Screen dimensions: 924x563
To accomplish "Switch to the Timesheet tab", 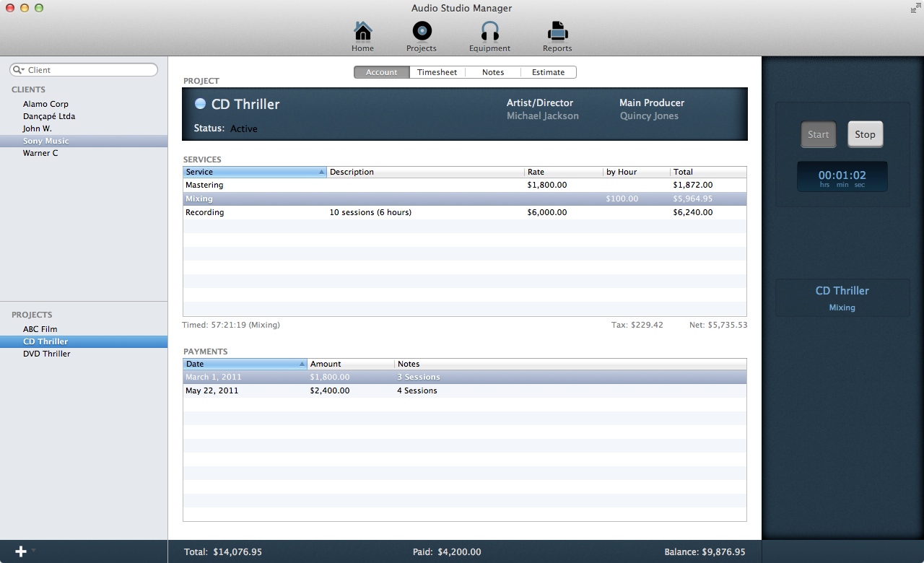I will (x=437, y=72).
